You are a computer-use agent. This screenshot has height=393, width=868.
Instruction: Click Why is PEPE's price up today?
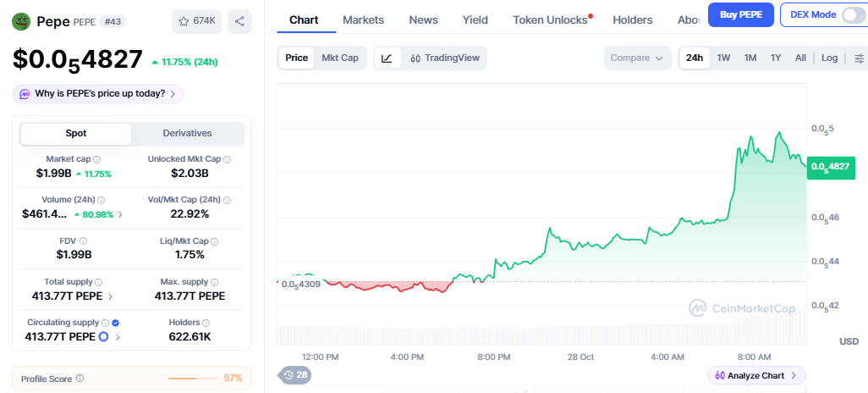tap(100, 94)
